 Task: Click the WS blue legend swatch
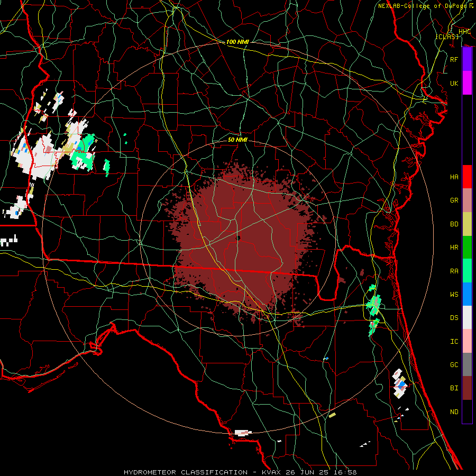(x=467, y=294)
